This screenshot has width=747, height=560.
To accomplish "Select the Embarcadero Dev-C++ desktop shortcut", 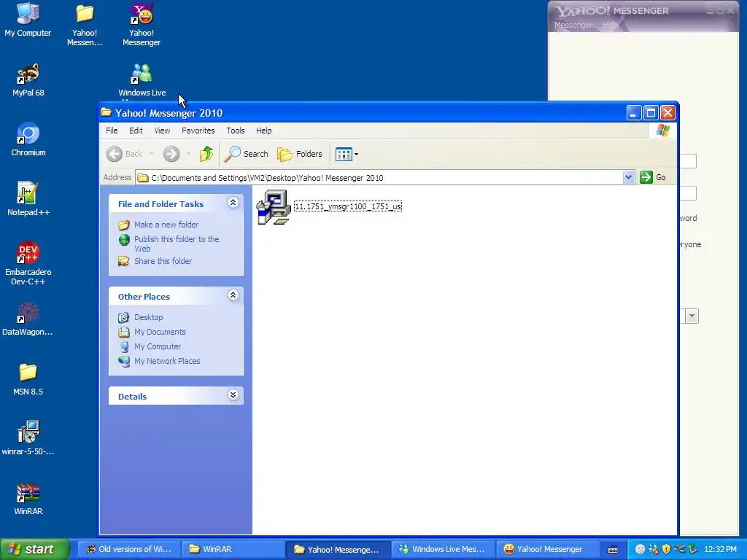I will click(x=28, y=263).
